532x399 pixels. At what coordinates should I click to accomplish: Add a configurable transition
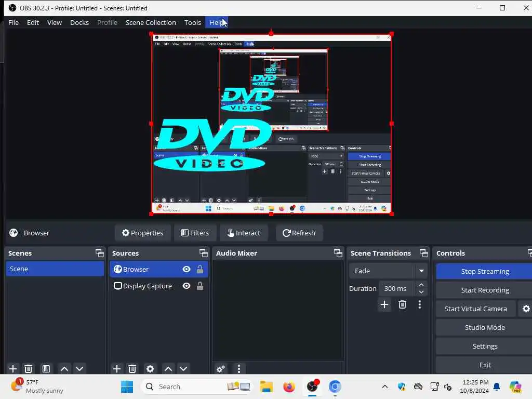tap(384, 304)
